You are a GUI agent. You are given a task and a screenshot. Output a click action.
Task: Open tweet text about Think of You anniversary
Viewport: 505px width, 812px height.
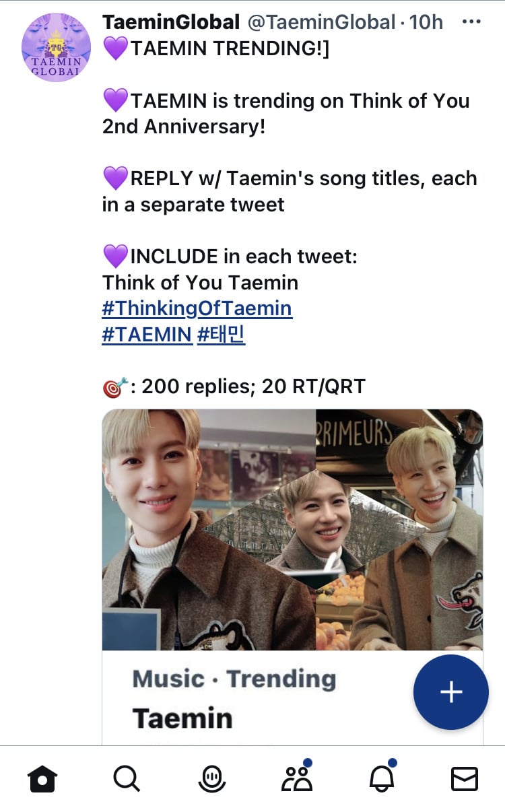click(x=286, y=113)
